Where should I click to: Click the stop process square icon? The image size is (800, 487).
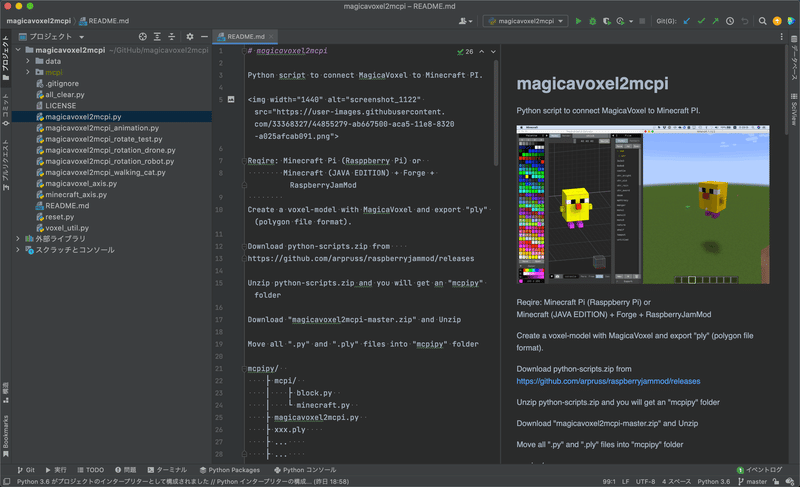tap(642, 21)
